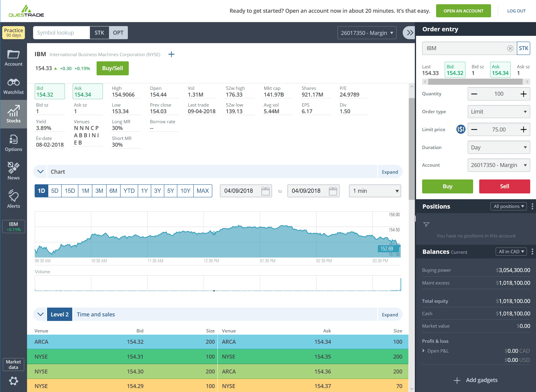The image size is (536, 392).
Task: Switch to Level 2 tab
Action: (x=60, y=315)
